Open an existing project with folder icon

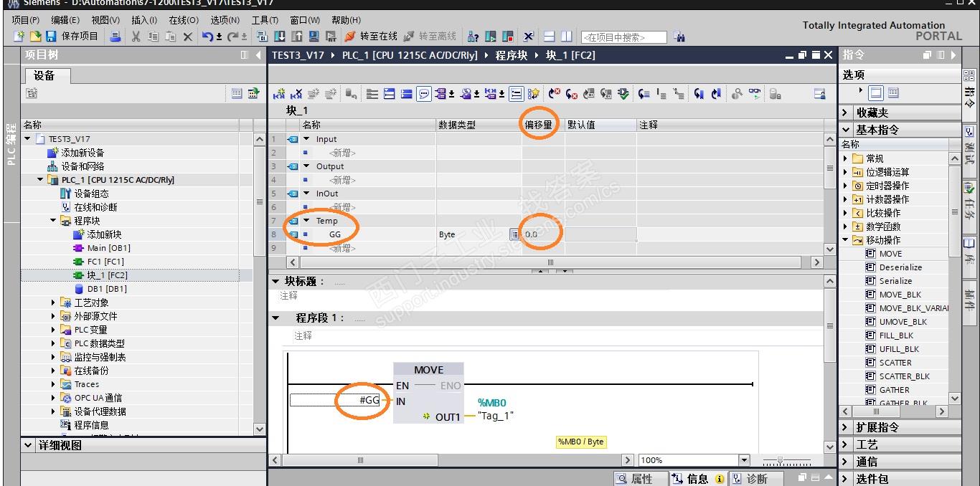[x=35, y=37]
